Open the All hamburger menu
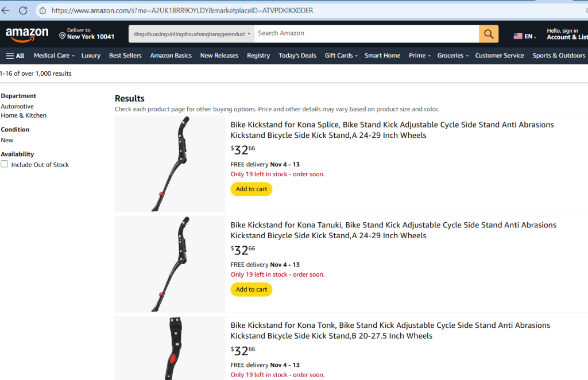Screen dimensions: 588x380 (15, 56)
